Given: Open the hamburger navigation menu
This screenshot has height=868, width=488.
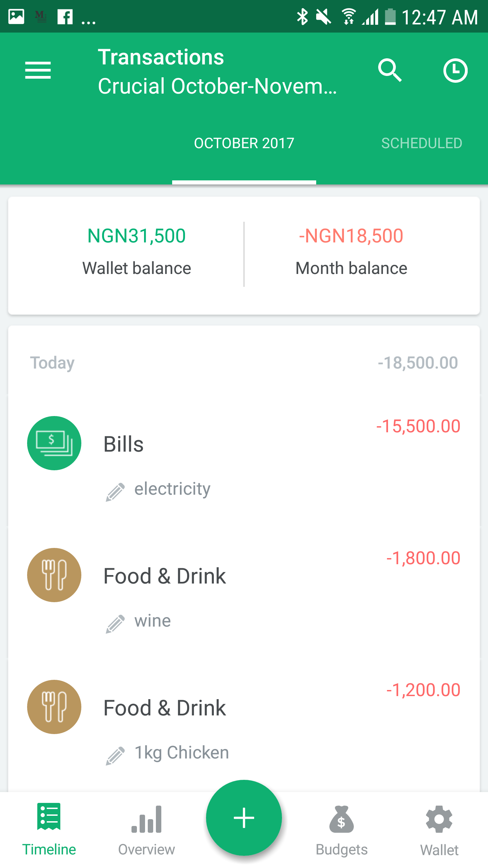Looking at the screenshot, I should (x=38, y=70).
